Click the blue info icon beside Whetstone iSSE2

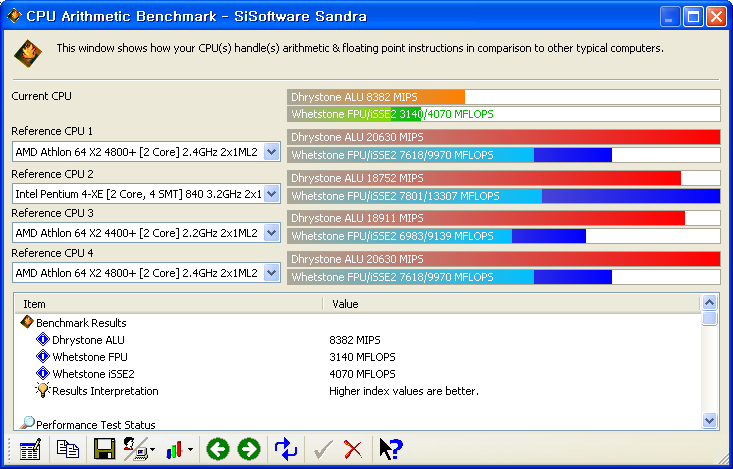click(43, 373)
